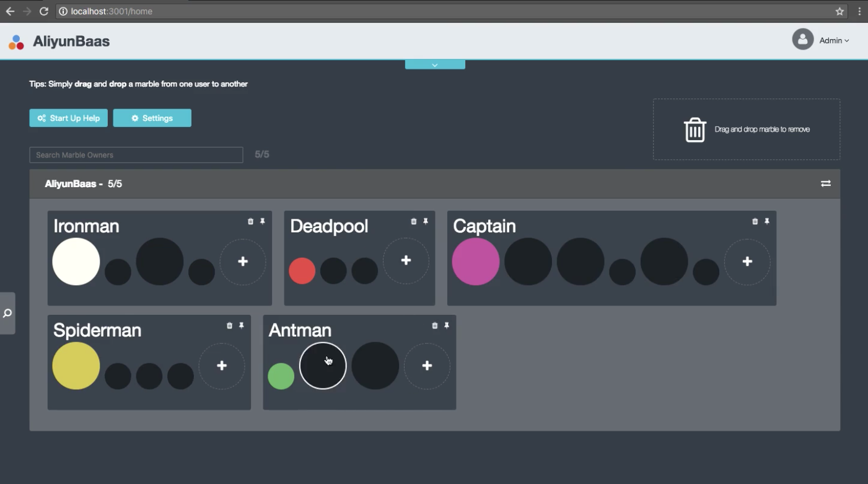Click the 'AliyunBaas - 5/5' panel heading
868x484 pixels.
coord(83,184)
